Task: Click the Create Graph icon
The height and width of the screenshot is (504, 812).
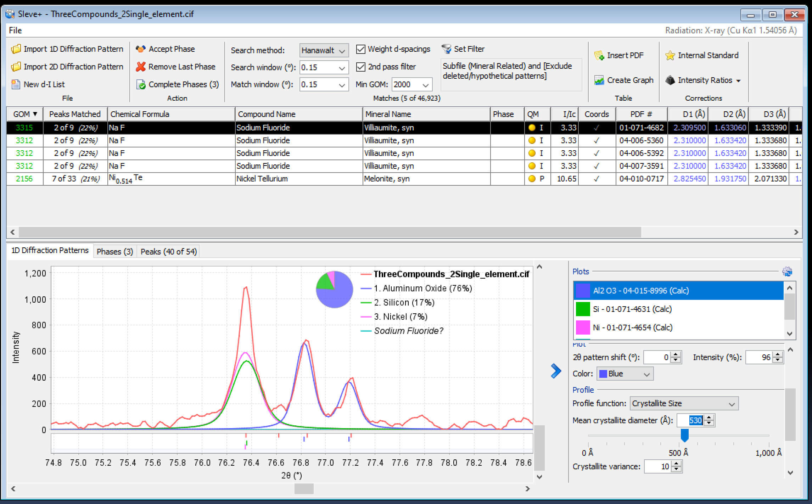Action: point(599,80)
